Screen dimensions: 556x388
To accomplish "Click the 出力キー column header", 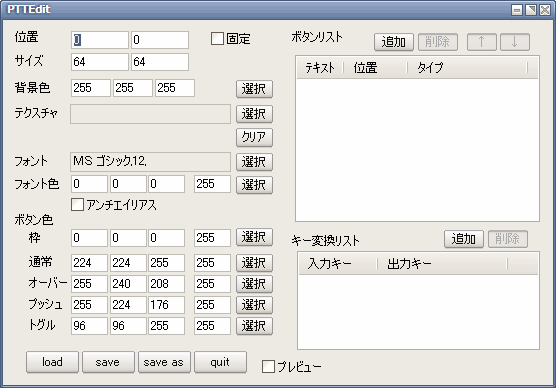I will (x=442, y=264).
